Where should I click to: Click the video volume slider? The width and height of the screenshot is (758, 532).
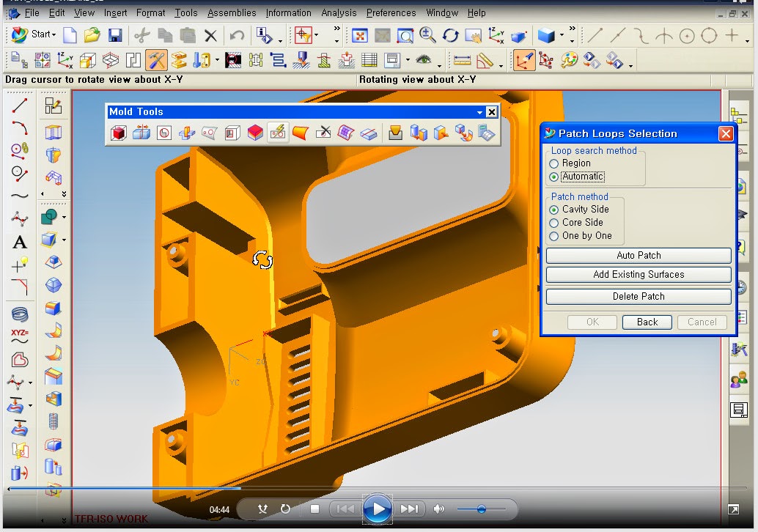pos(481,509)
